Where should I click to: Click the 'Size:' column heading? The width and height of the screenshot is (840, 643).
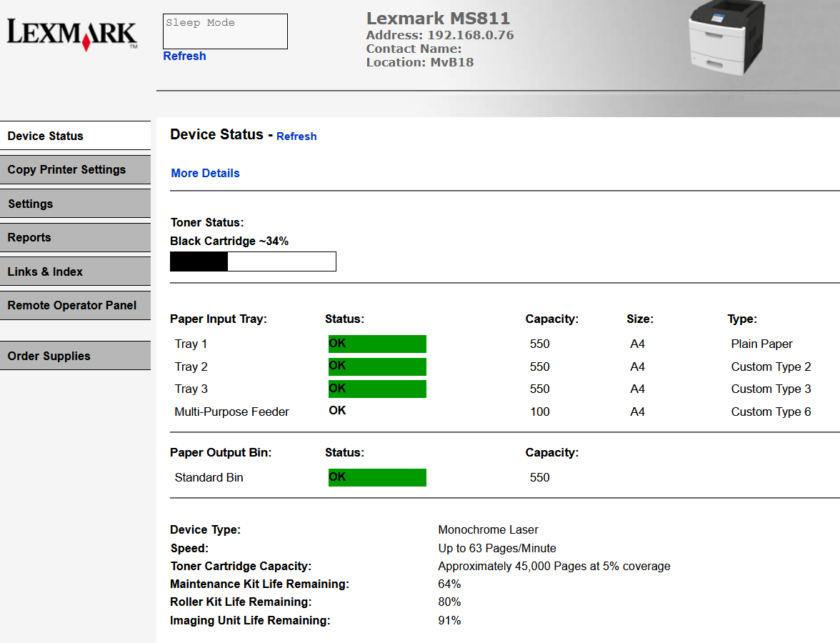[640, 319]
